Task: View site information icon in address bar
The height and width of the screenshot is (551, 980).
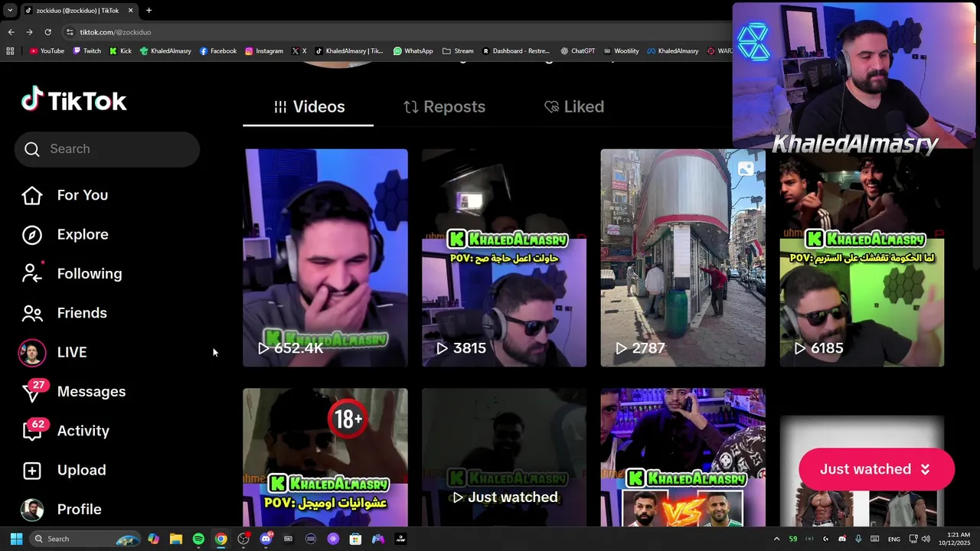Action: coord(70,32)
